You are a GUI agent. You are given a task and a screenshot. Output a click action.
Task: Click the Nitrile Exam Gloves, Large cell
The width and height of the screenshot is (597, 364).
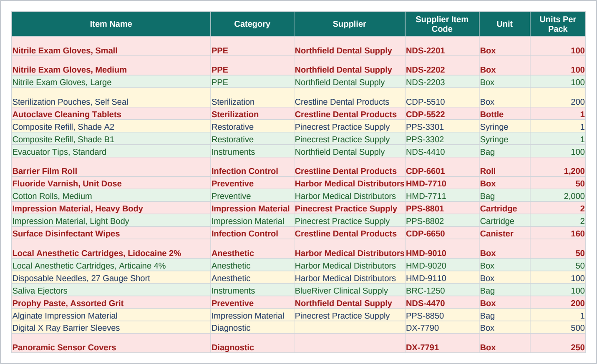[x=111, y=82]
